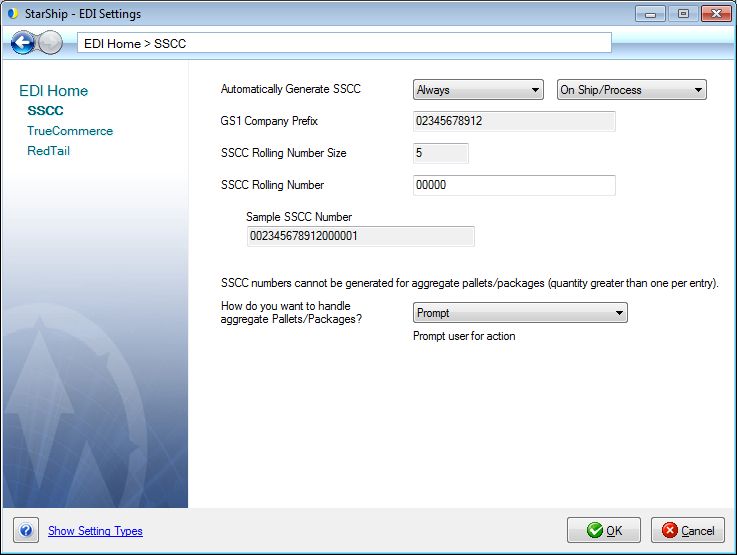Confirm settings with the OK button

tap(604, 530)
